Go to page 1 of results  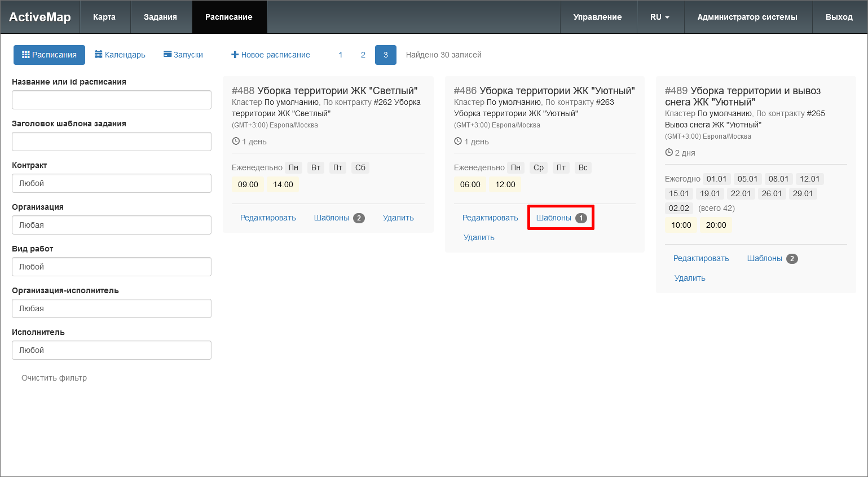[x=341, y=55]
